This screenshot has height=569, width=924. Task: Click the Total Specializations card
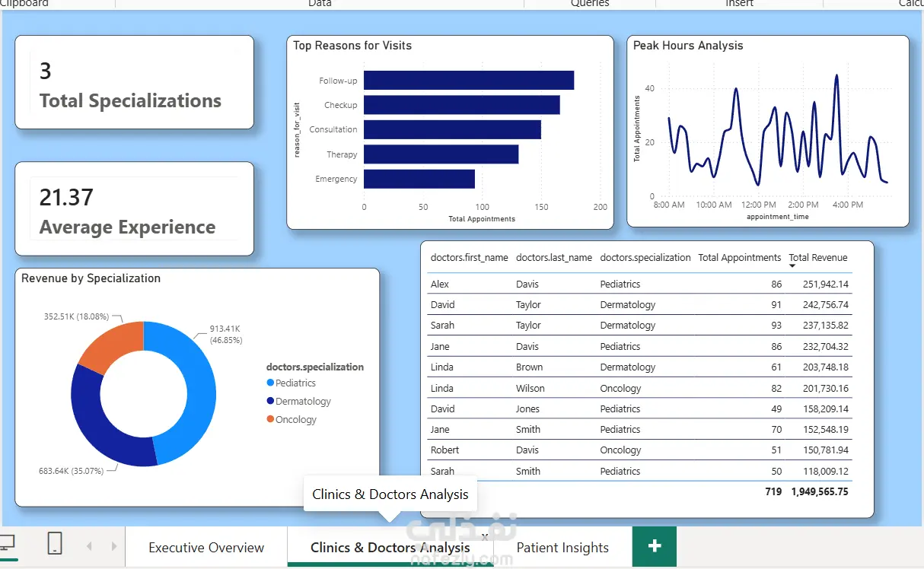tap(135, 82)
